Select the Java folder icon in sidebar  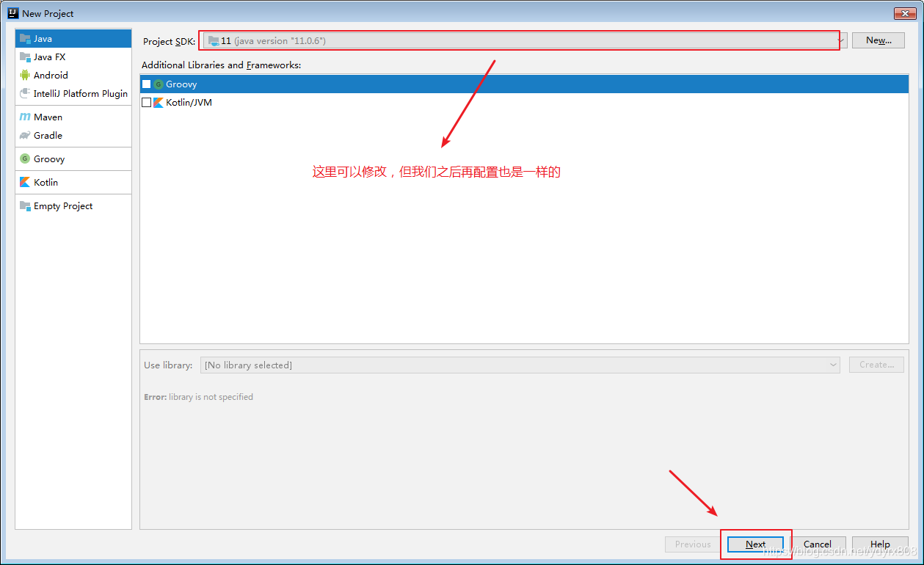[25, 39]
